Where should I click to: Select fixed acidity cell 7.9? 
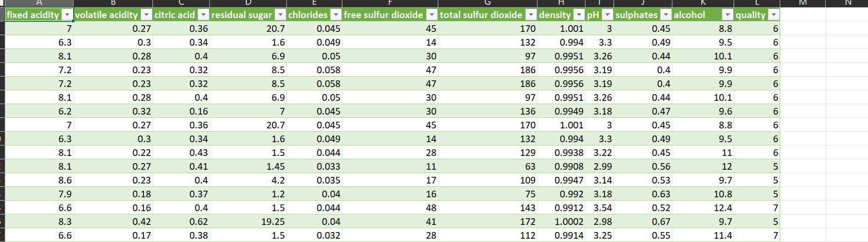[39, 194]
